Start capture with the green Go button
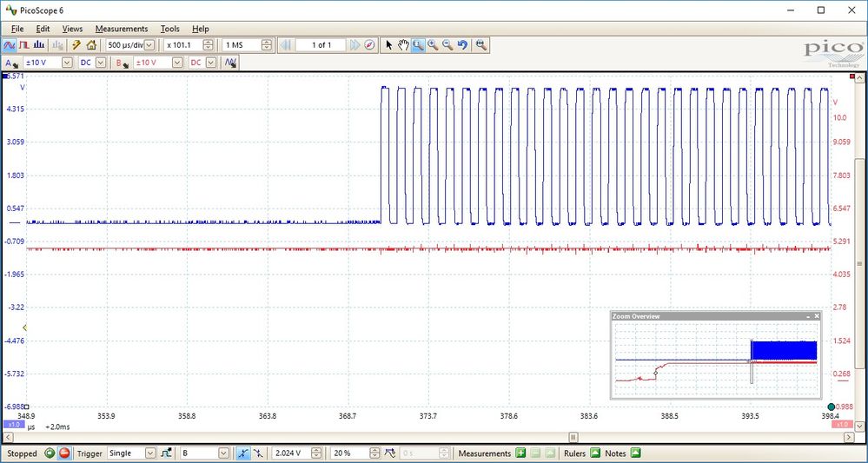 (50, 453)
